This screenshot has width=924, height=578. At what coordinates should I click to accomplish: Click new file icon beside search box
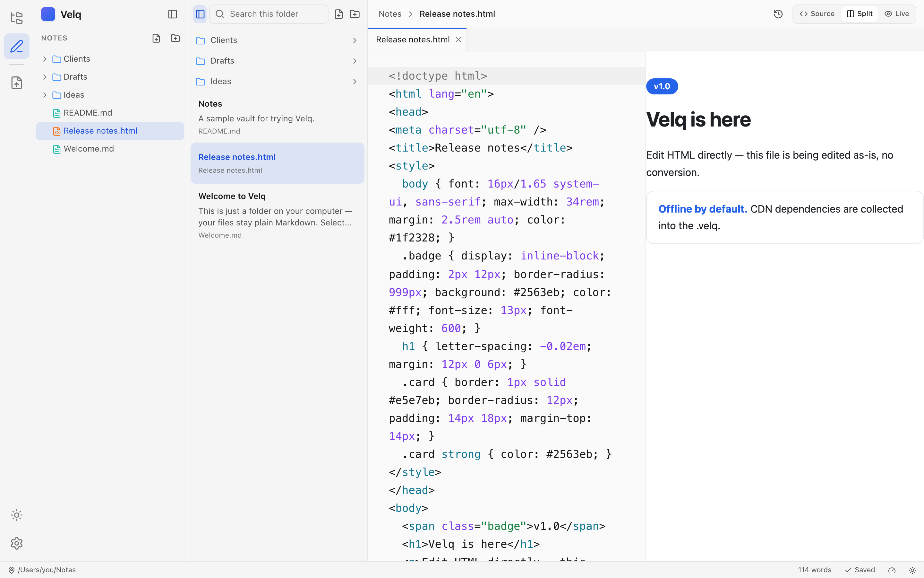point(339,14)
